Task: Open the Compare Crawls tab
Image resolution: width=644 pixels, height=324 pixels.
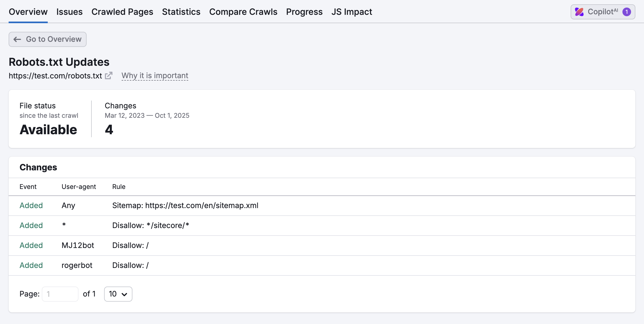Action: [243, 12]
